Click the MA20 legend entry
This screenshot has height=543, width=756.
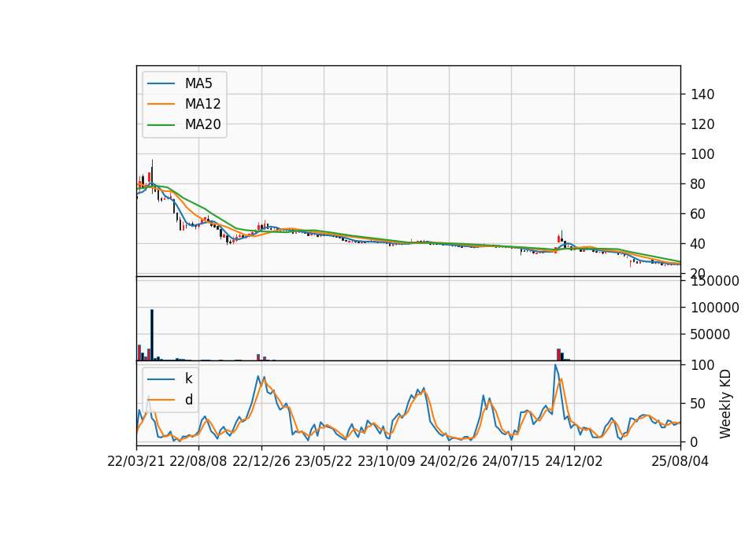183,124
